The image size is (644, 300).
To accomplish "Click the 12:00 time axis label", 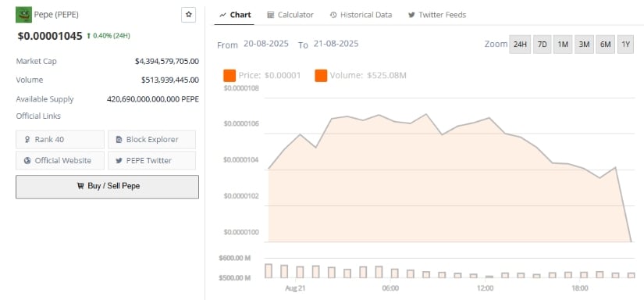I will click(x=485, y=288).
